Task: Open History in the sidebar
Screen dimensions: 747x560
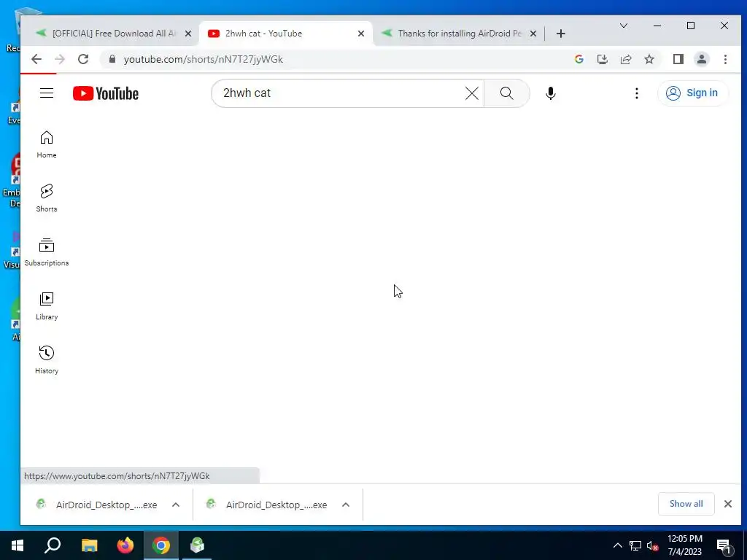Action: [47, 360]
